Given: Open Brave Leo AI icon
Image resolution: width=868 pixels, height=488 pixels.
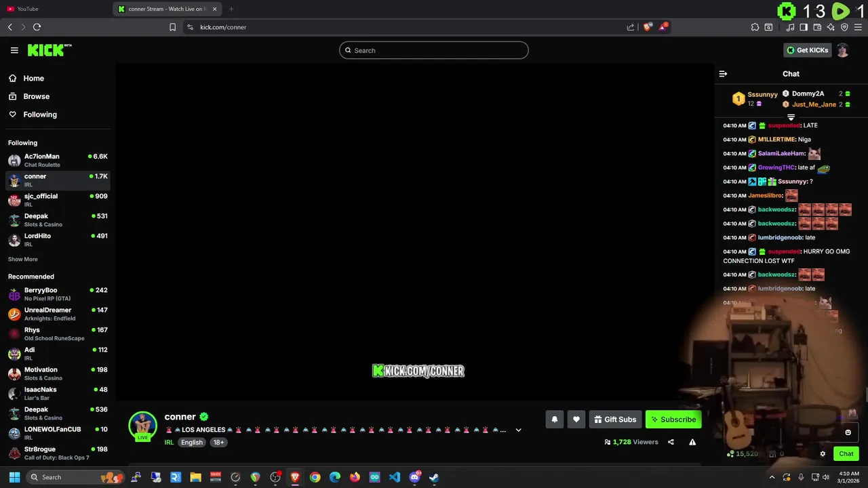Looking at the screenshot, I should [831, 27].
